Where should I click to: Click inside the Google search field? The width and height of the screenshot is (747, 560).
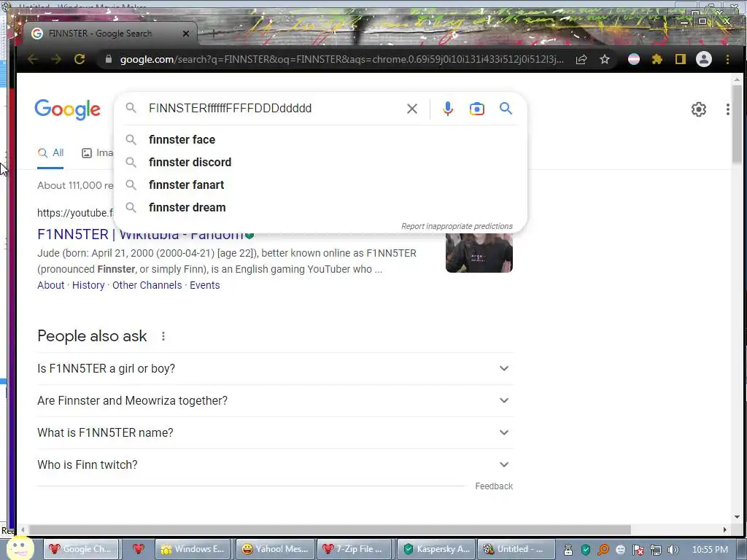(274, 109)
